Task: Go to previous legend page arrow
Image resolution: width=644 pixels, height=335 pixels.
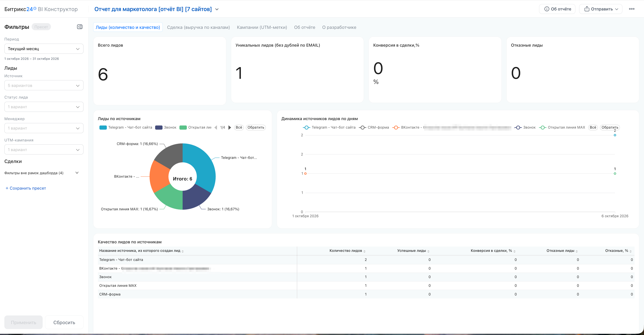Action: [x=216, y=127]
